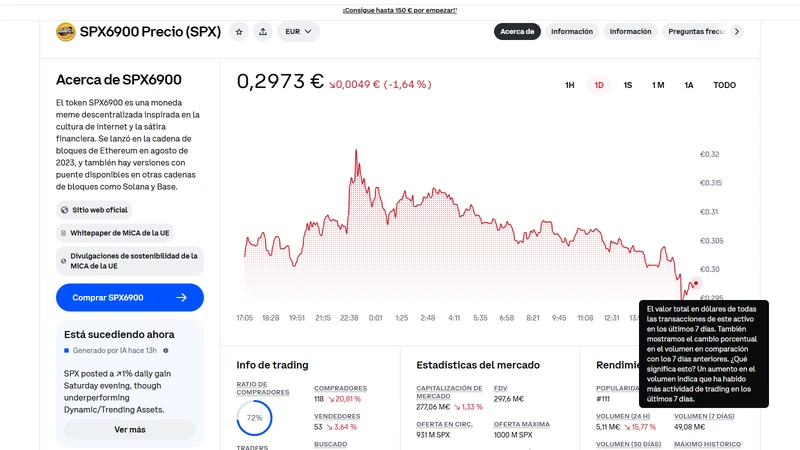The image size is (800, 450).
Task: Select the first Información tab
Action: coord(571,32)
